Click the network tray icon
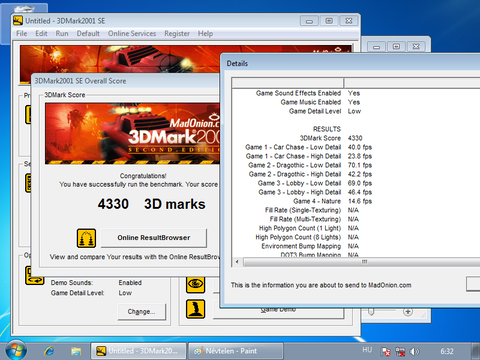This screenshot has height=360, width=480. 400,351
